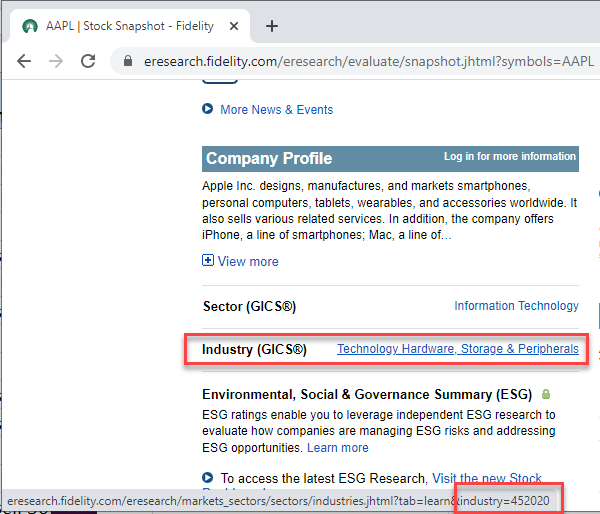The image size is (600, 514).
Task: Open Technology Hardware, Storage & Peripherals link
Action: 458,349
